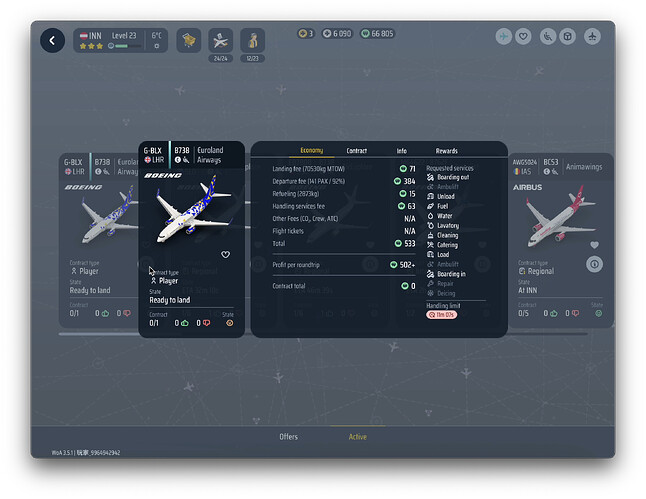
Task: Click the Euroland Airways airline name
Action: [x=210, y=155]
